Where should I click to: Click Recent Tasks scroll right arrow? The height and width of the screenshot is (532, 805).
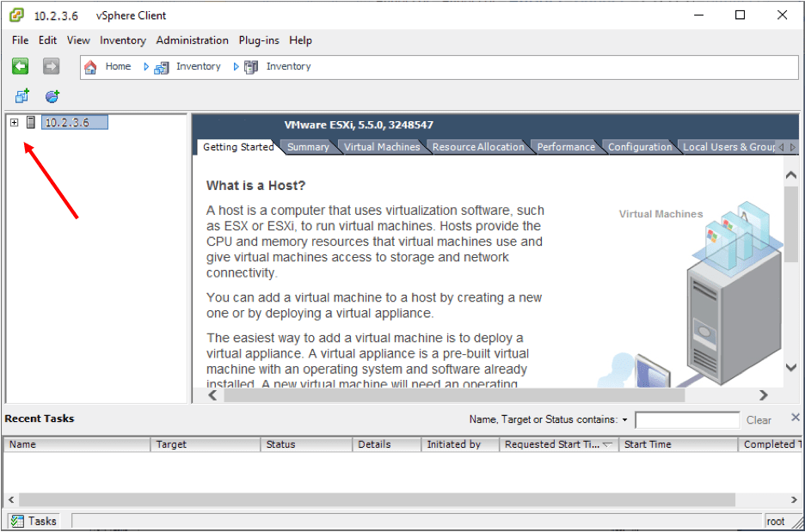(794, 499)
